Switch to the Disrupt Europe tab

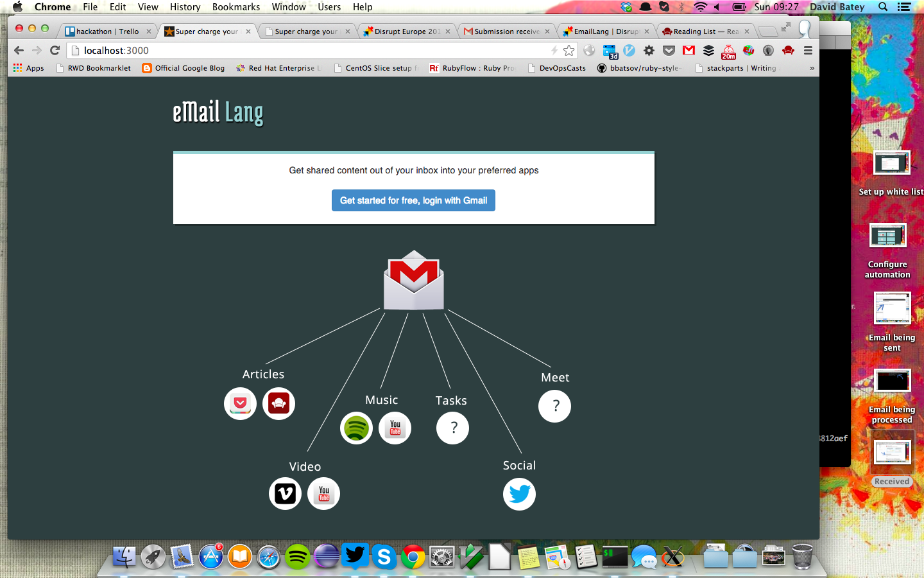(x=407, y=31)
